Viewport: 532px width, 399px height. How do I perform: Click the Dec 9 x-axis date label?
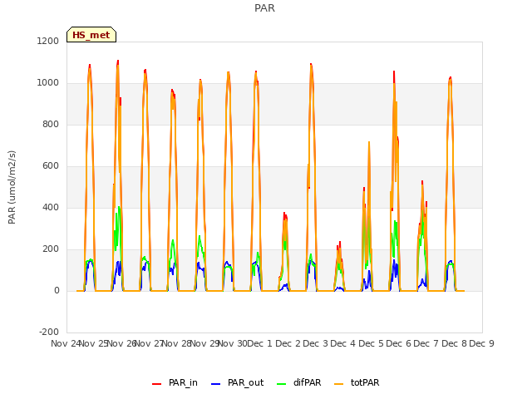(481, 343)
